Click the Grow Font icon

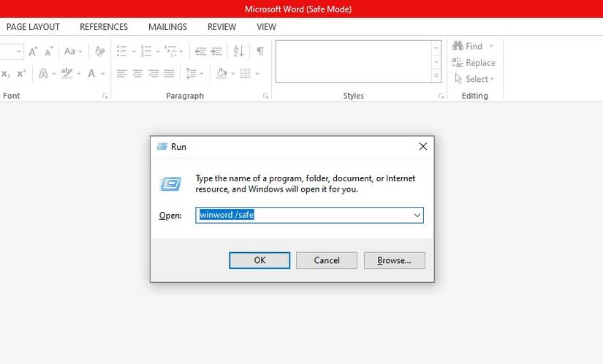(33, 51)
